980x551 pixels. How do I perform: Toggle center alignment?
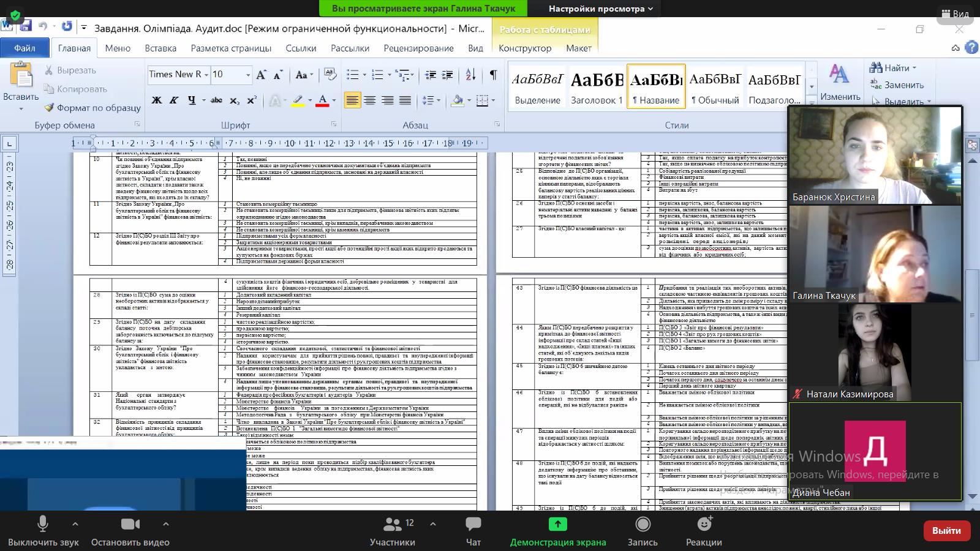click(x=370, y=100)
